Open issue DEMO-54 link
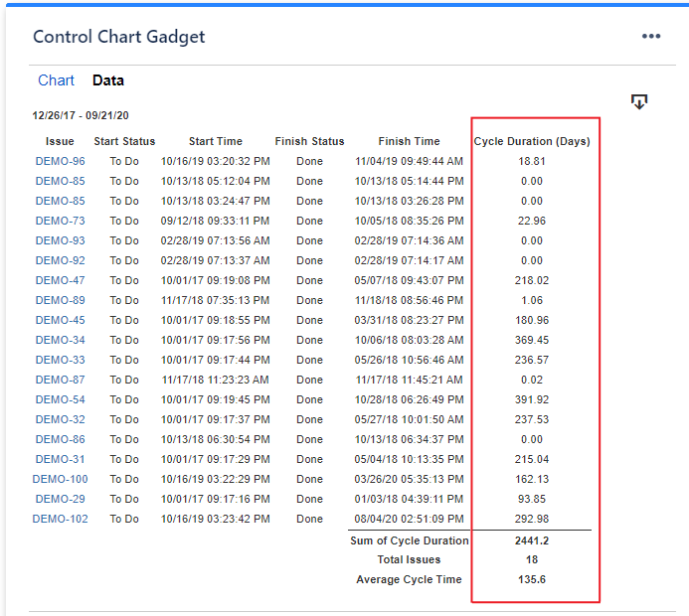 click(61, 399)
